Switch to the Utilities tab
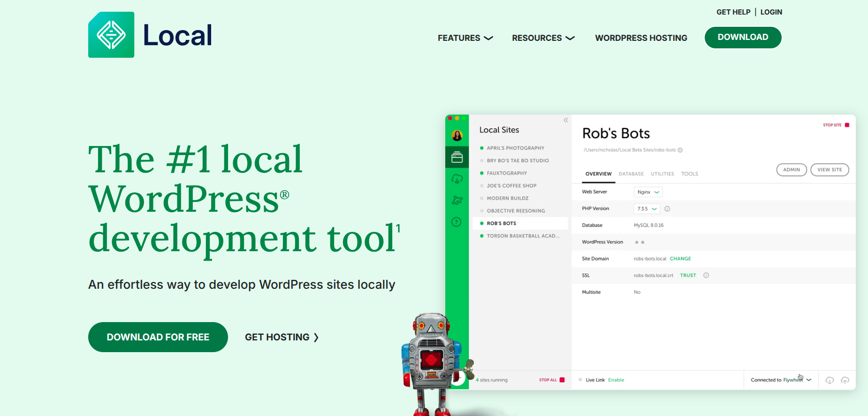Screen dimensions: 868x416 pyautogui.click(x=662, y=174)
